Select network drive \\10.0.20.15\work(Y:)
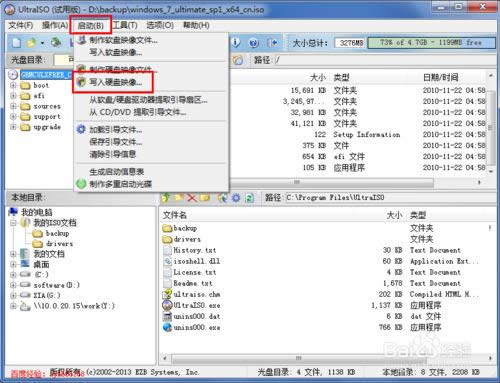Image resolution: width=500 pixels, height=383 pixels. (74, 306)
